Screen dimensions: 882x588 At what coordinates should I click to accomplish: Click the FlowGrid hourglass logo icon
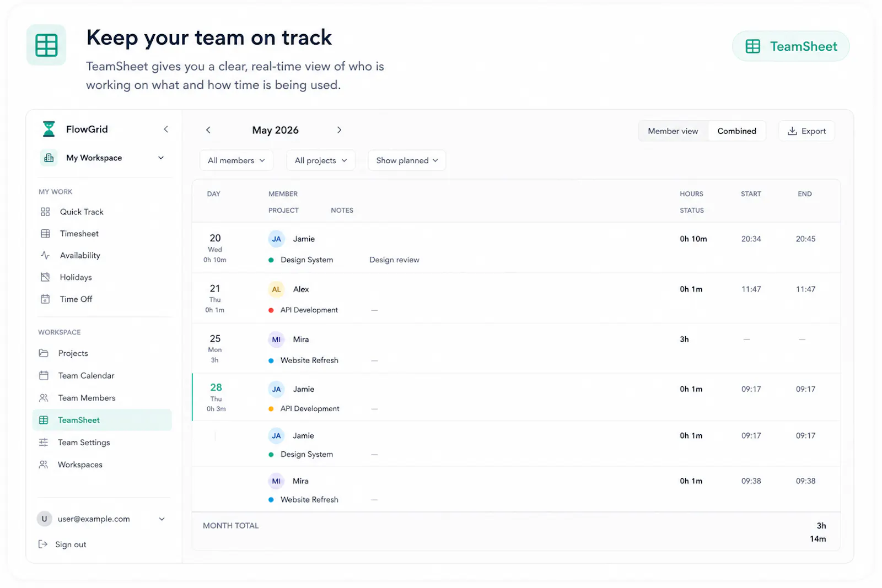(49, 129)
